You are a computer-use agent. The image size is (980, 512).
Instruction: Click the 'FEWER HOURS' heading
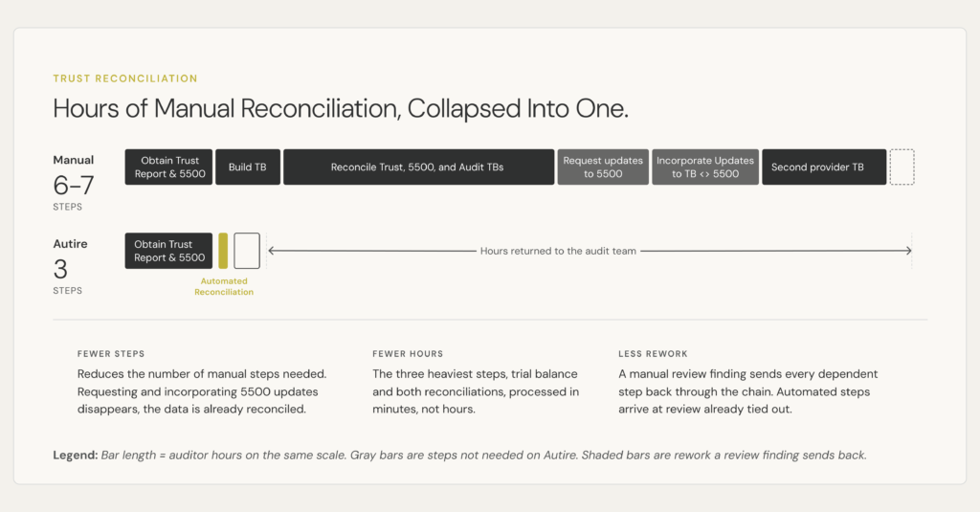point(408,354)
